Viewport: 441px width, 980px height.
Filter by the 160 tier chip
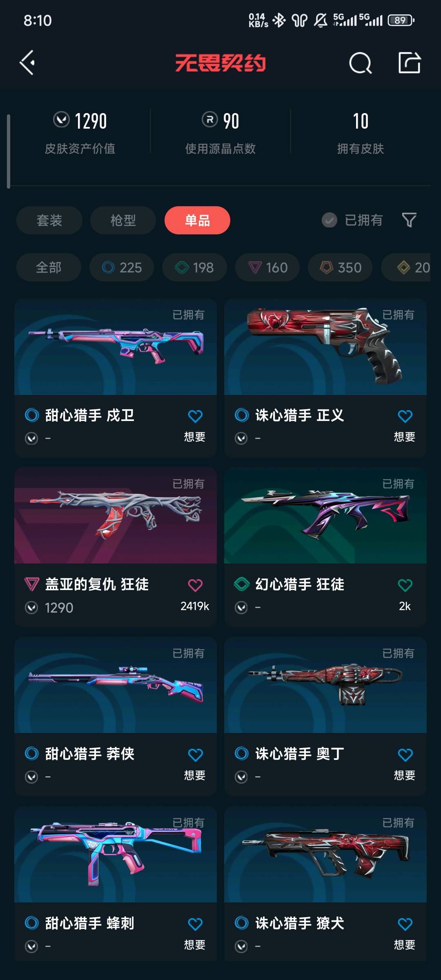click(267, 267)
